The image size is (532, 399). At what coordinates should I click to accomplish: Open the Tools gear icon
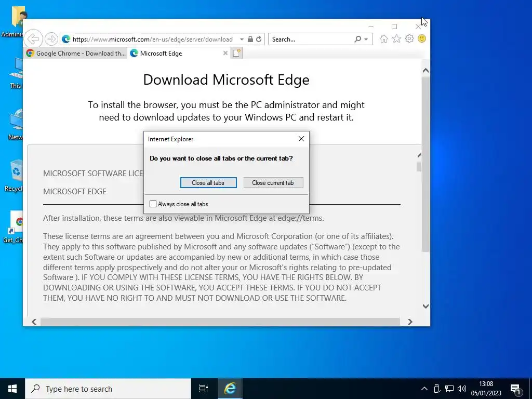(x=409, y=38)
